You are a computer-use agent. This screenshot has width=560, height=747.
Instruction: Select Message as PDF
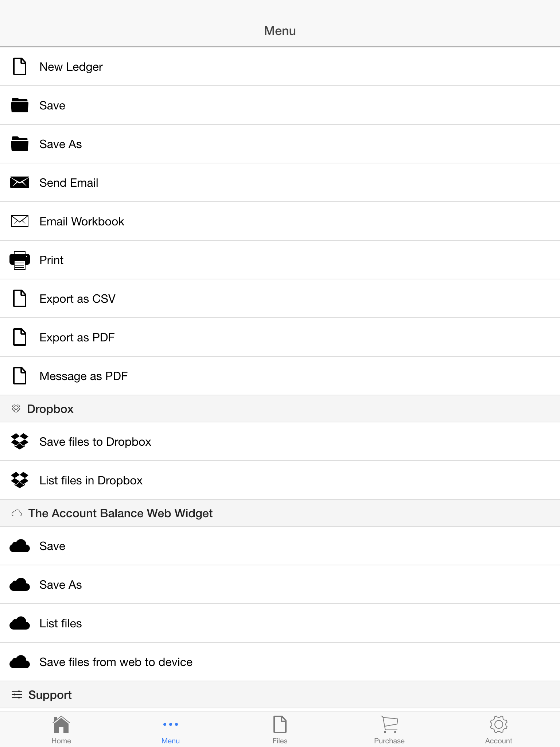tap(280, 376)
